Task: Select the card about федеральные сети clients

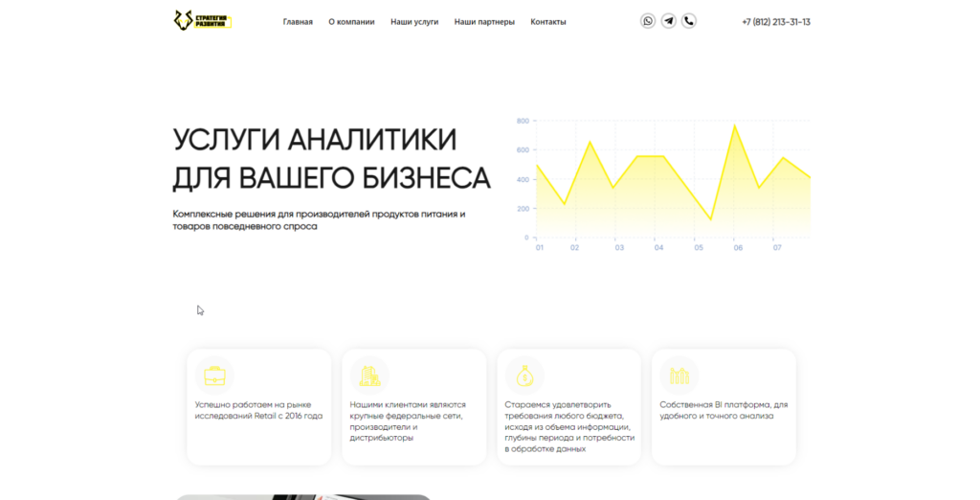Action: (413, 407)
